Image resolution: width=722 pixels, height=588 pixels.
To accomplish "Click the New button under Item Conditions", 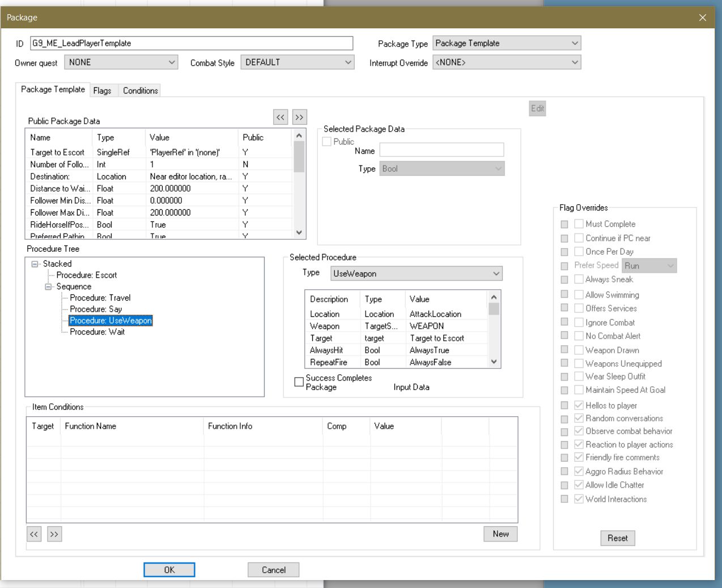I will [500, 534].
